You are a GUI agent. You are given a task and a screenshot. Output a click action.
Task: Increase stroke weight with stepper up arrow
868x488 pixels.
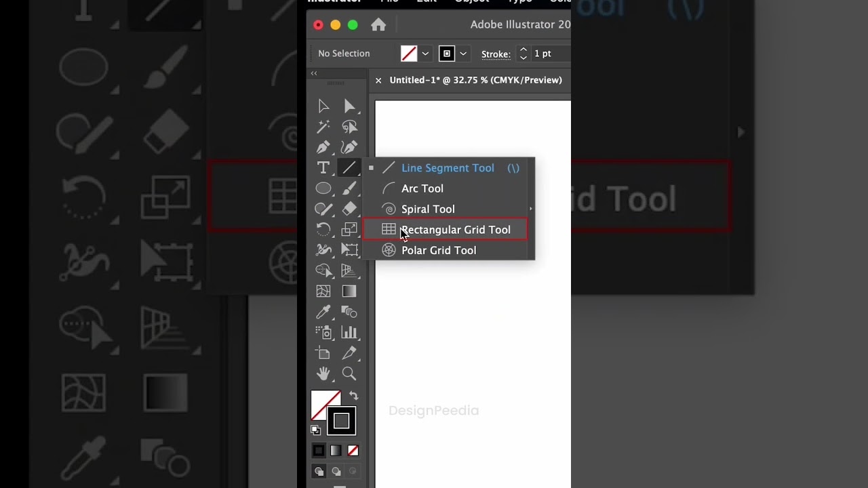pos(523,49)
